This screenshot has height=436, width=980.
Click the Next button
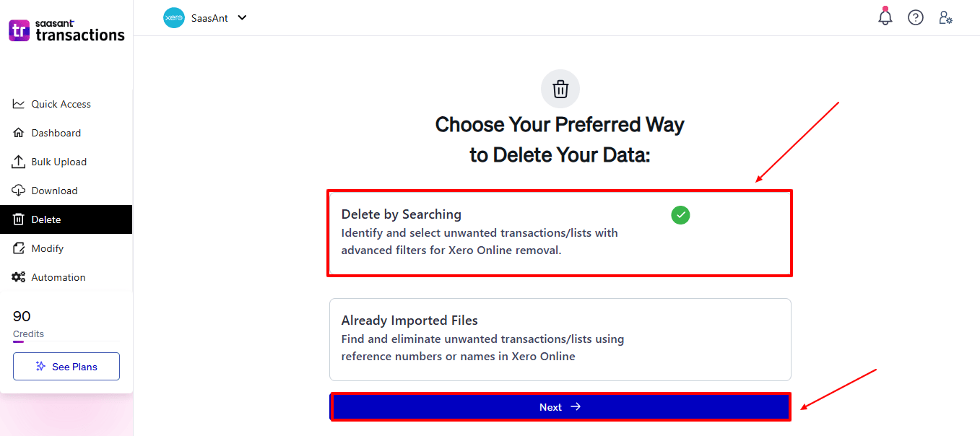(x=560, y=406)
